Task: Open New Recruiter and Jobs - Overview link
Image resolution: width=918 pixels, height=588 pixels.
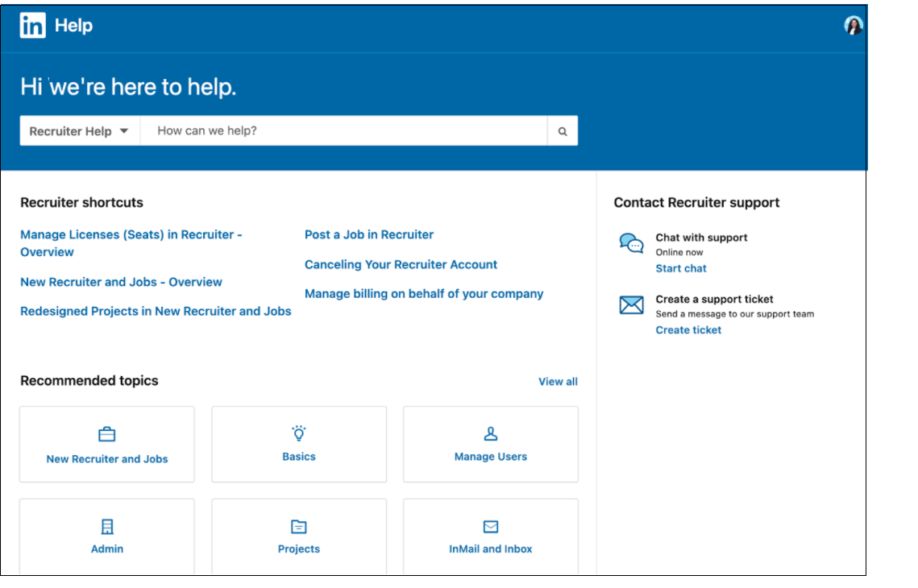Action: pos(121,282)
